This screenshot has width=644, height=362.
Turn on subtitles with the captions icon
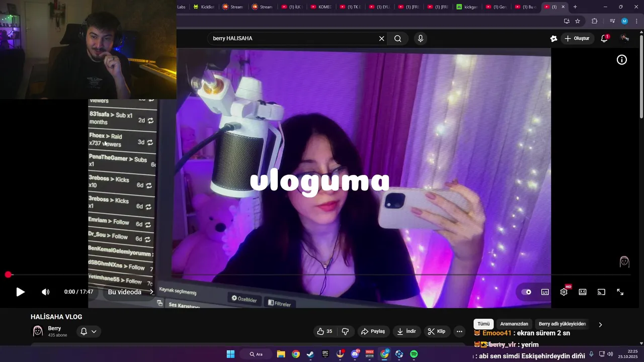[x=545, y=292]
